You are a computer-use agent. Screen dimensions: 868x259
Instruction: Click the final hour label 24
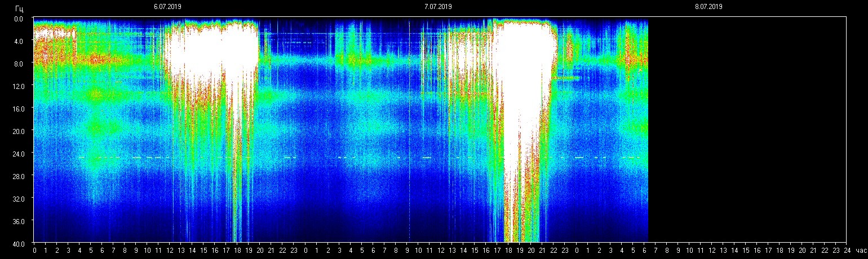(847, 251)
